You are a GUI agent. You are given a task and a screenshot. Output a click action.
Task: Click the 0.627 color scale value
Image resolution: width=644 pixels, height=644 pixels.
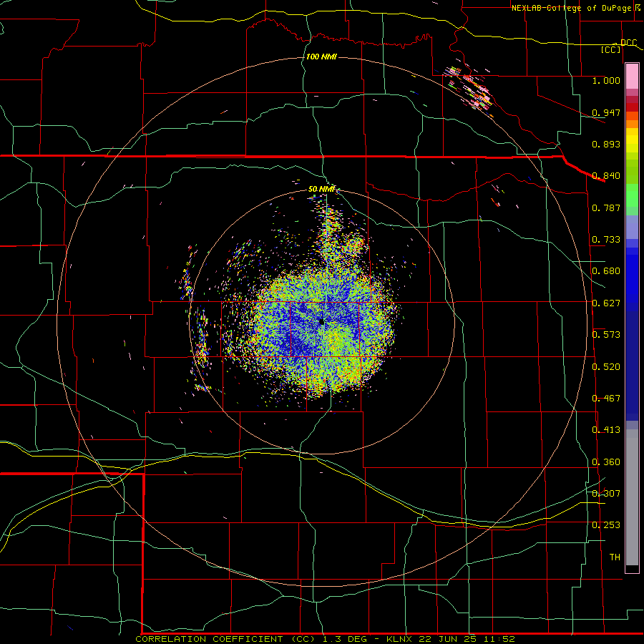click(x=606, y=303)
